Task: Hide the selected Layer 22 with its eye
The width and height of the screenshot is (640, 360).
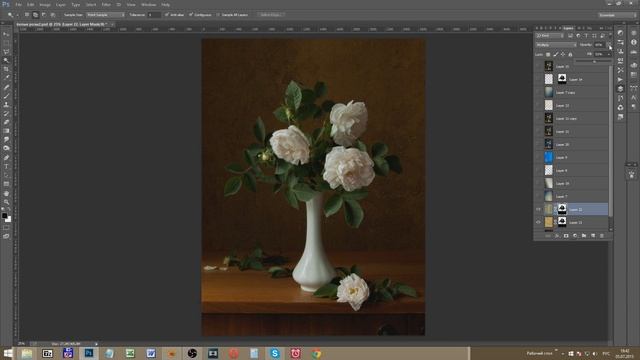Action: [x=538, y=209]
